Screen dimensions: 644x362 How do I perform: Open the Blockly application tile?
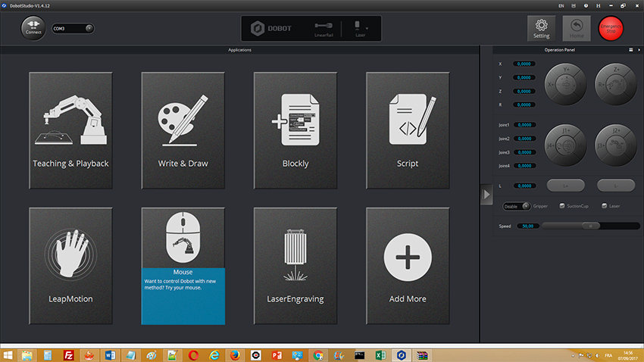(x=295, y=130)
